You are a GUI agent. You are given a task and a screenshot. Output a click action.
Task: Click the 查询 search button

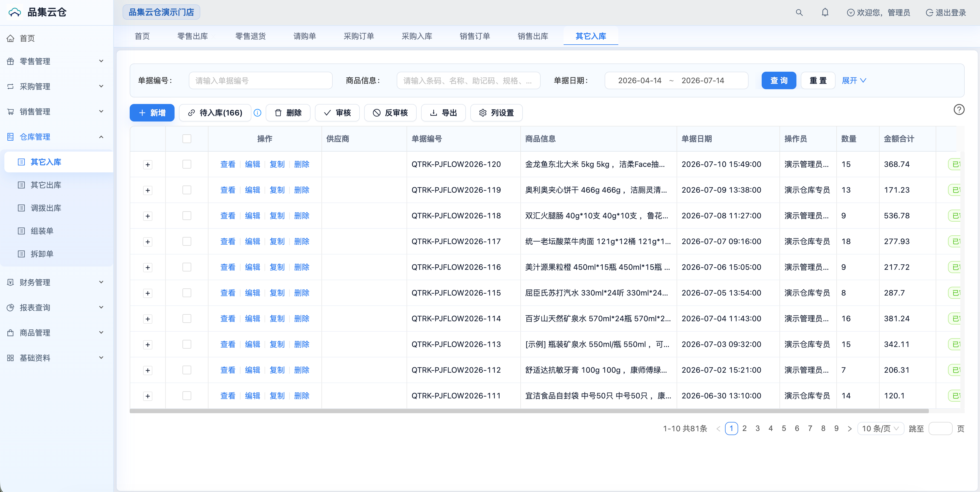pyautogui.click(x=779, y=80)
